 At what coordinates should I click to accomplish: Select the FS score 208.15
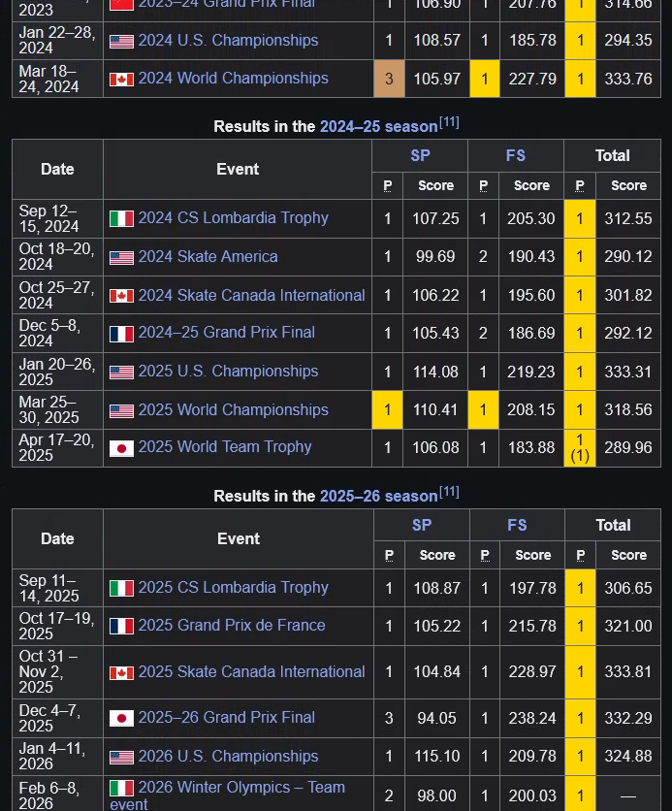point(531,410)
